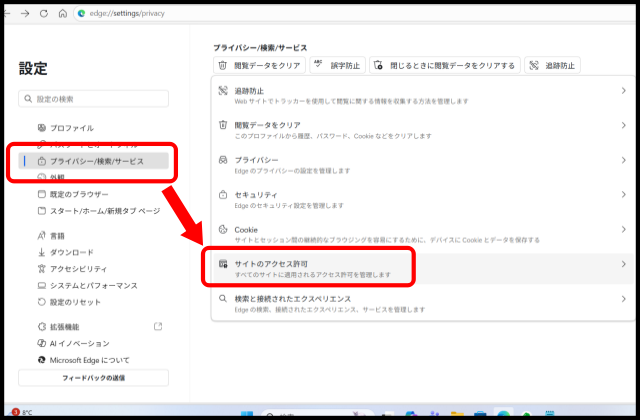Click the lock icon in セキュリティ row

pos(223,194)
